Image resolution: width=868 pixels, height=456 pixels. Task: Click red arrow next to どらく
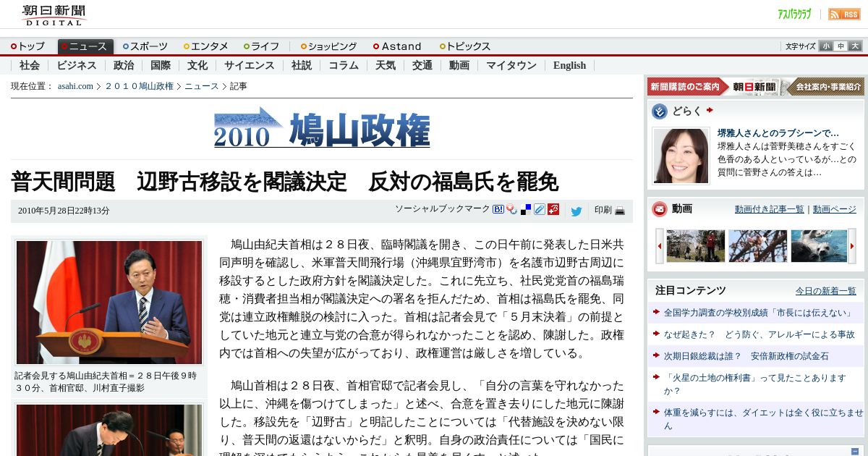[x=710, y=111]
